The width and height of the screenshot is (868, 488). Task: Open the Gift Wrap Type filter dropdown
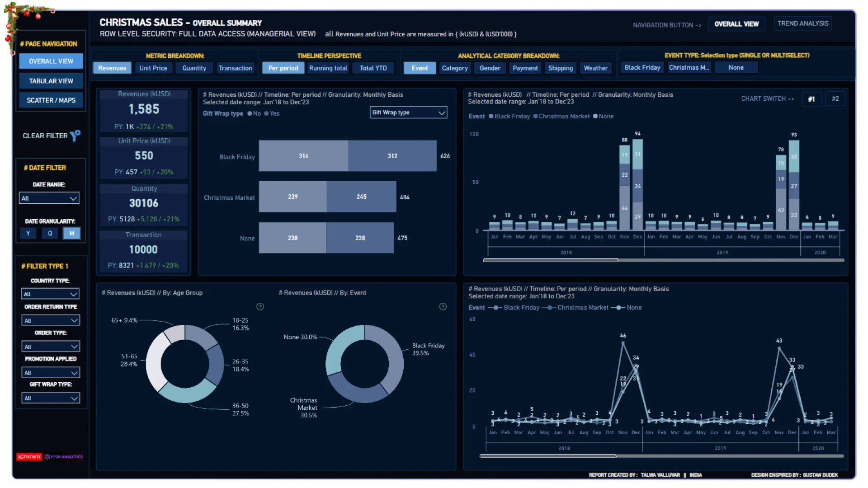pos(51,399)
